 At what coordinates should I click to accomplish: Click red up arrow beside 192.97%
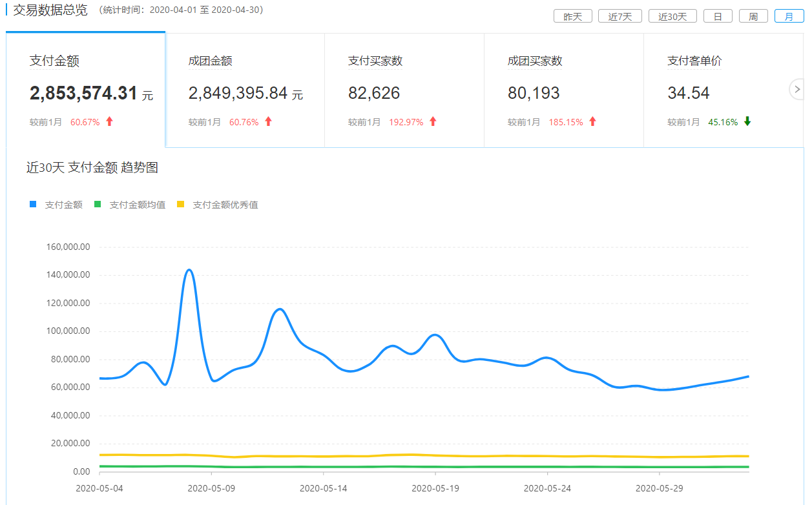coord(433,121)
